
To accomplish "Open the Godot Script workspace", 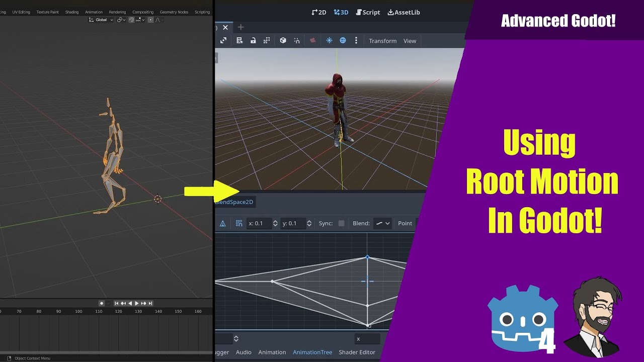I will tap(368, 12).
